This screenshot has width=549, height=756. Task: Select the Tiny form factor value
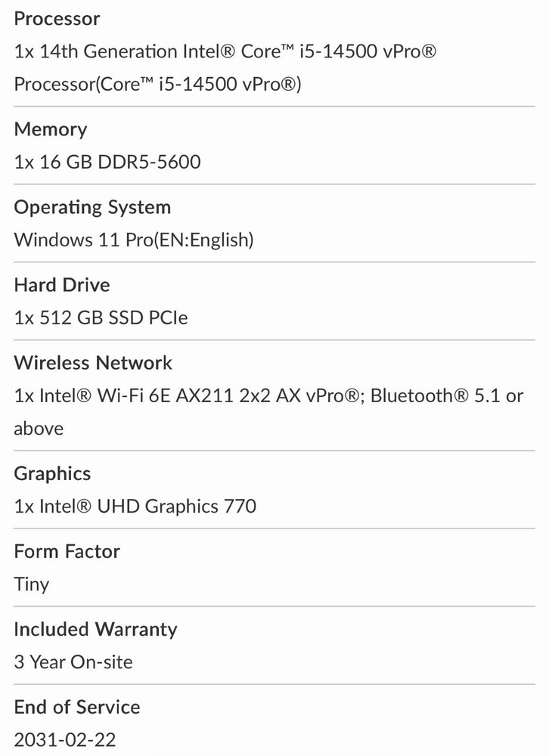pyautogui.click(x=32, y=584)
